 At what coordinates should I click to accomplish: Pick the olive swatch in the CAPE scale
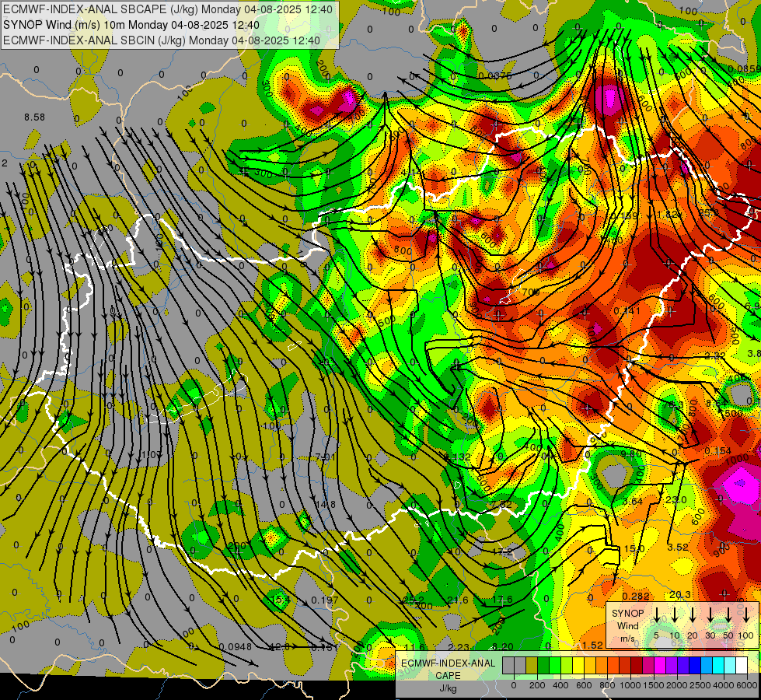(x=532, y=665)
